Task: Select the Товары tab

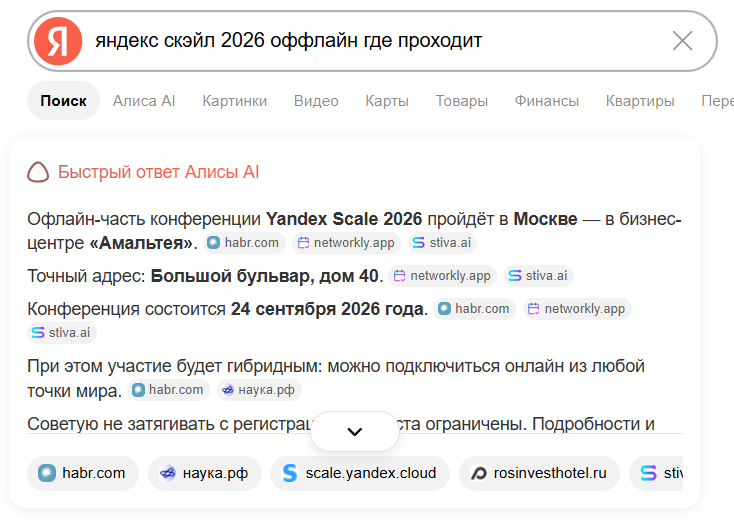Action: pyautogui.click(x=462, y=101)
